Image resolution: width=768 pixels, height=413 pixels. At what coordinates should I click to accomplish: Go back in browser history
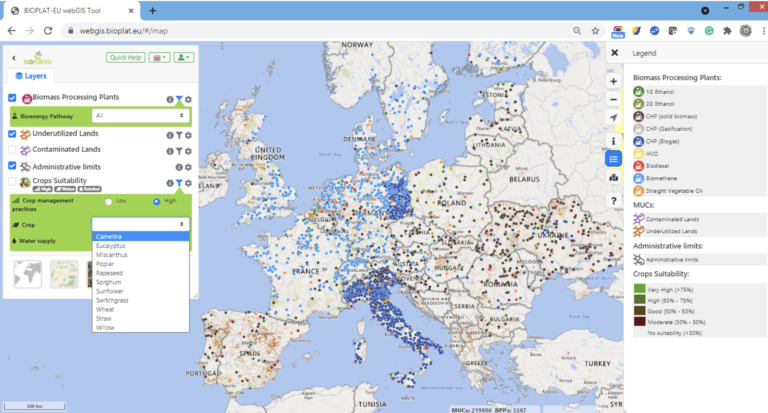(x=12, y=31)
